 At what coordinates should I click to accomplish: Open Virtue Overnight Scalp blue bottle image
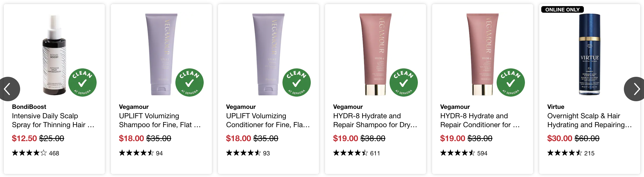[589, 54]
